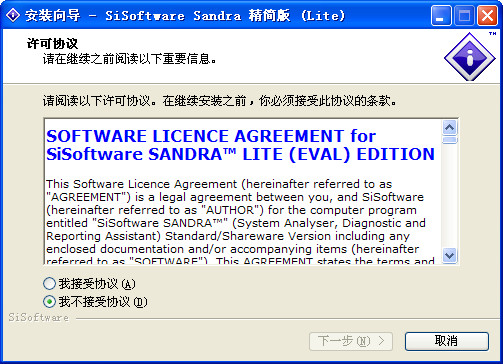The image size is (503, 364).
Task: Click the greyed-out maximize button
Action: [464, 16]
